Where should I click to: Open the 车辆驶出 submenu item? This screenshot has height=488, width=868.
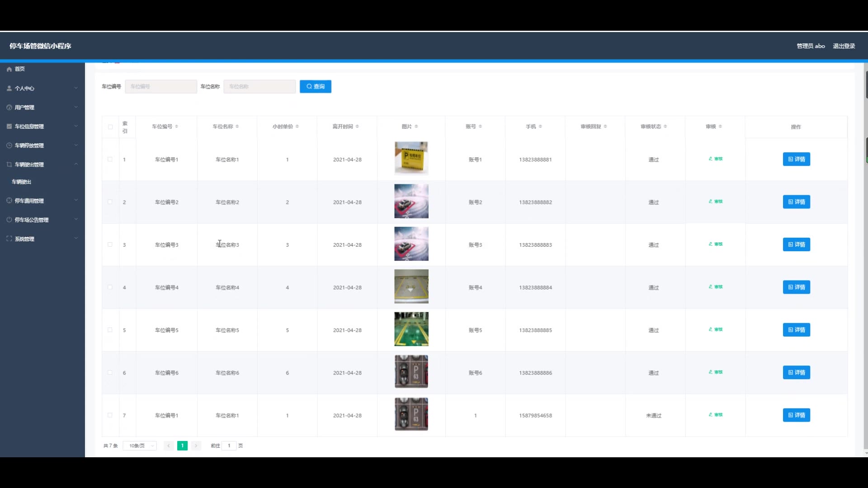22,182
